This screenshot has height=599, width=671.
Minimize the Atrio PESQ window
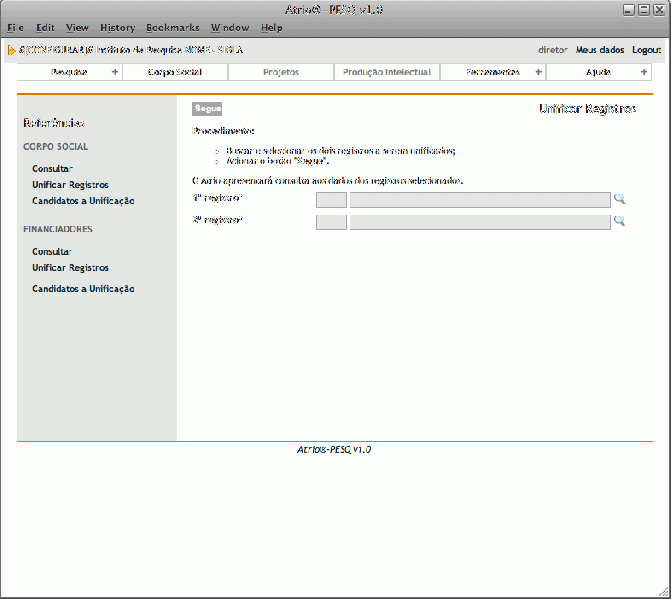pos(629,9)
